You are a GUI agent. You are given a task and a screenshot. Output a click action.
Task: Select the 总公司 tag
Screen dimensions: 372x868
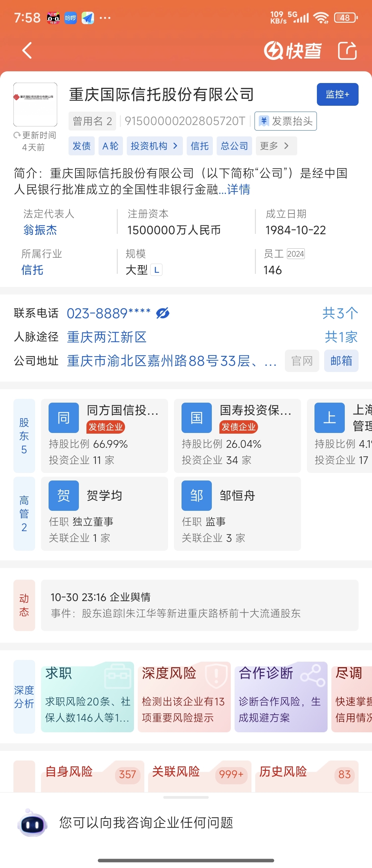[x=234, y=146]
